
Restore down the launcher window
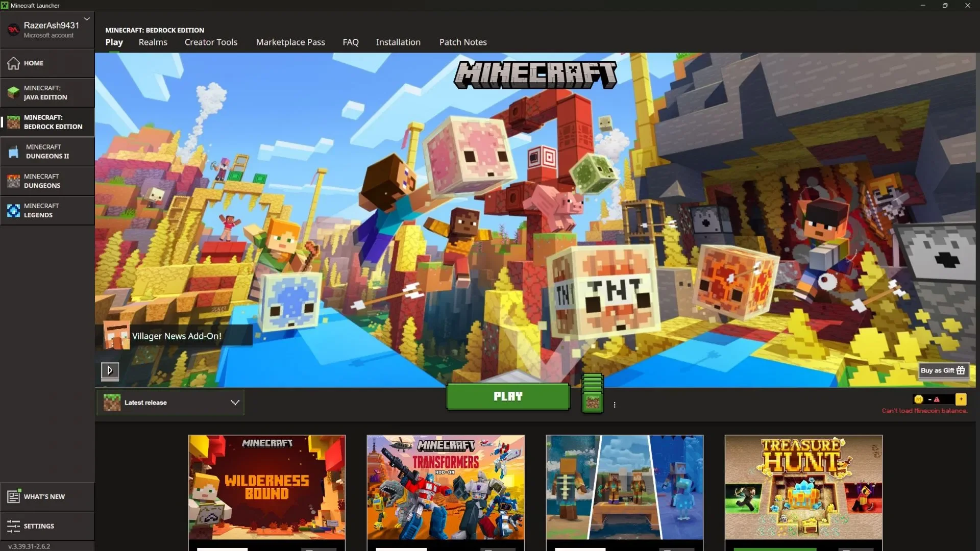point(945,5)
